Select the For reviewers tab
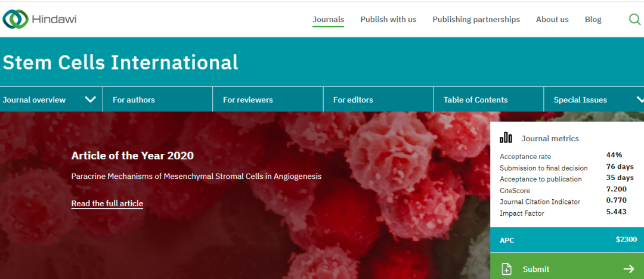This screenshot has height=279, width=644. coord(247,100)
